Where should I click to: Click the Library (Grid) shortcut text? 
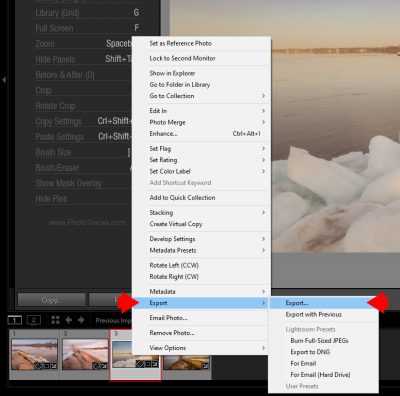click(x=57, y=13)
